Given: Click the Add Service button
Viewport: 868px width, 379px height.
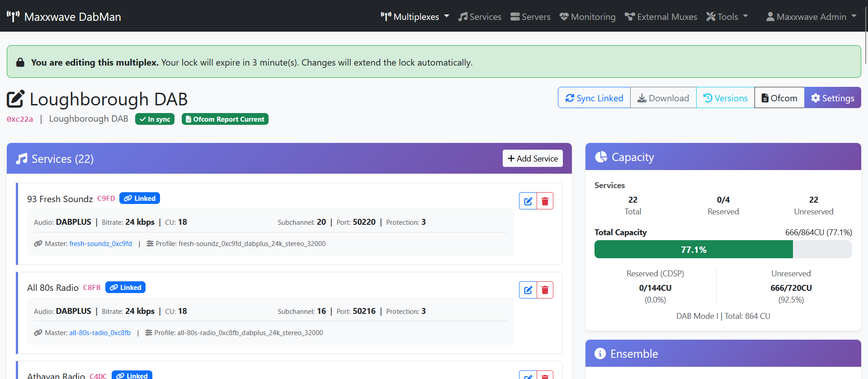Looking at the screenshot, I should tap(533, 158).
